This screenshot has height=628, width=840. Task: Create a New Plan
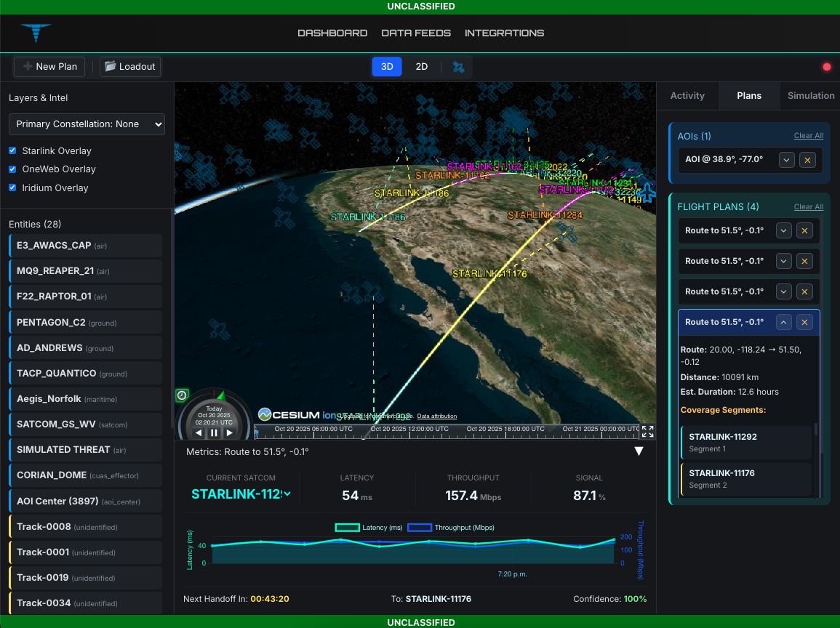click(x=49, y=66)
